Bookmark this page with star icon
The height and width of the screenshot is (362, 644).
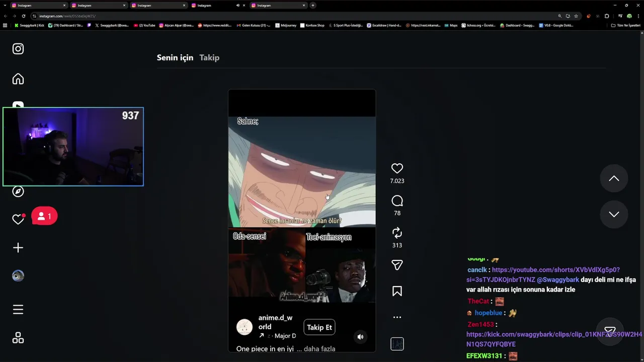(576, 16)
